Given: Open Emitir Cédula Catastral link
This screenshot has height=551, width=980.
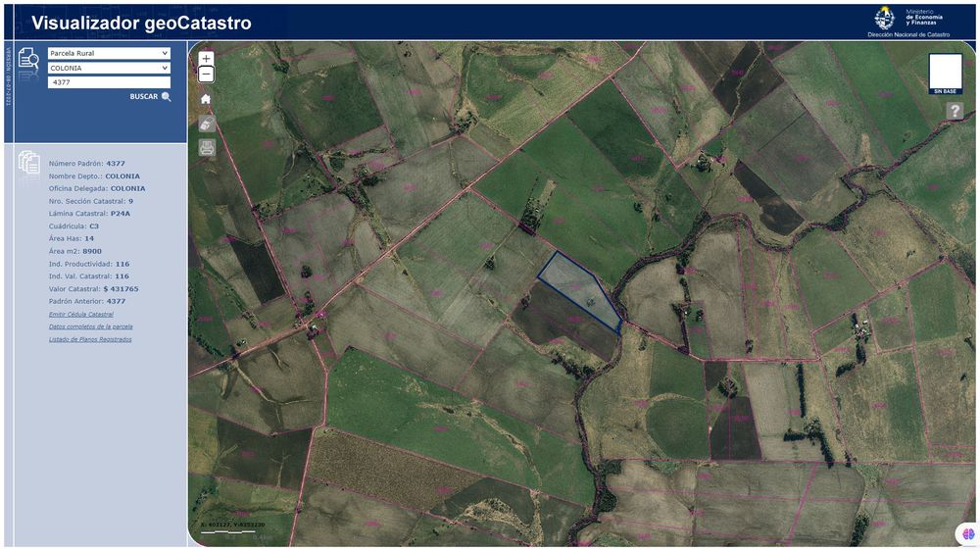Looking at the screenshot, I should click(x=81, y=315).
